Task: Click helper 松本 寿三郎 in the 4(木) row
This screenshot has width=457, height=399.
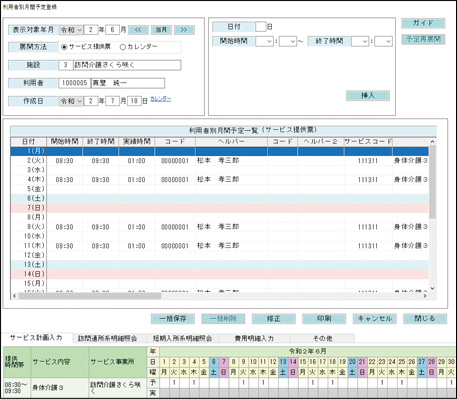Action: tap(218, 180)
